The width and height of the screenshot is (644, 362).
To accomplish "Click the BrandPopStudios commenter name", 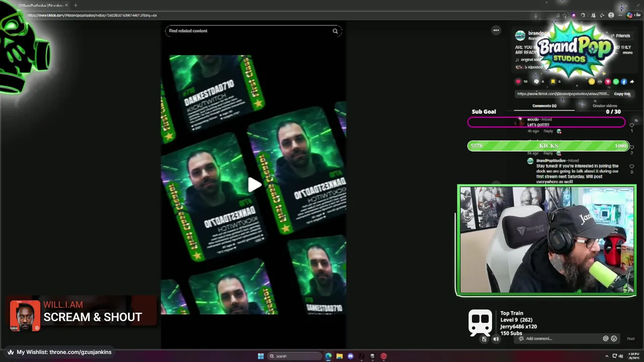I will click(551, 160).
